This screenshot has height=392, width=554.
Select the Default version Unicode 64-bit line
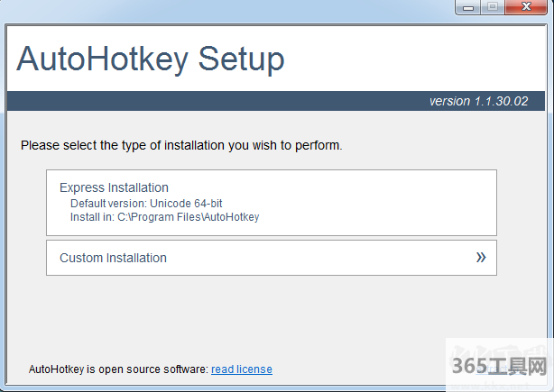tap(146, 204)
